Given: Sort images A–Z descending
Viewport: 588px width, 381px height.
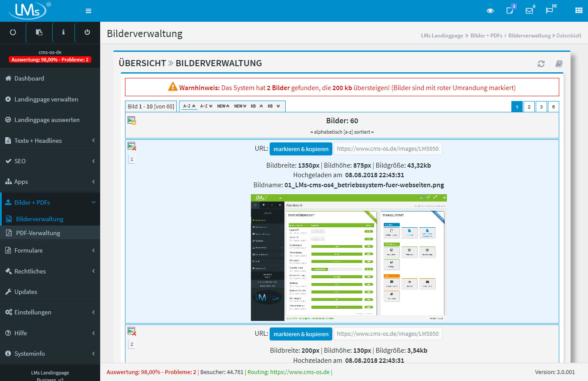Looking at the screenshot, I should pyautogui.click(x=206, y=106).
